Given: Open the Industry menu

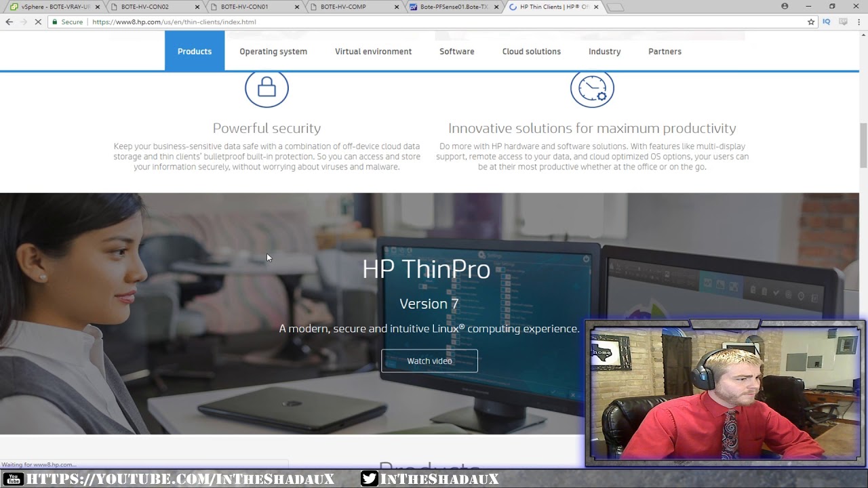Looking at the screenshot, I should click(x=605, y=52).
